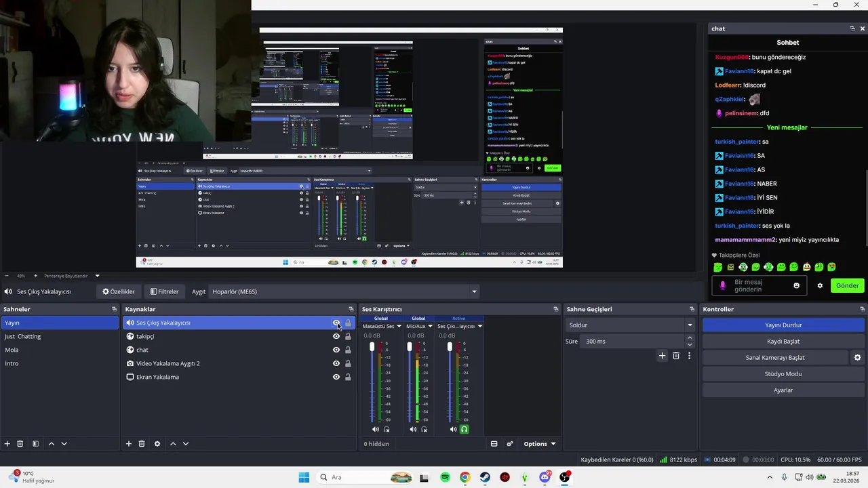Screen dimensions: 868x488
Task: Undock the Ses Karıştırıcı panel
Action: 556,309
